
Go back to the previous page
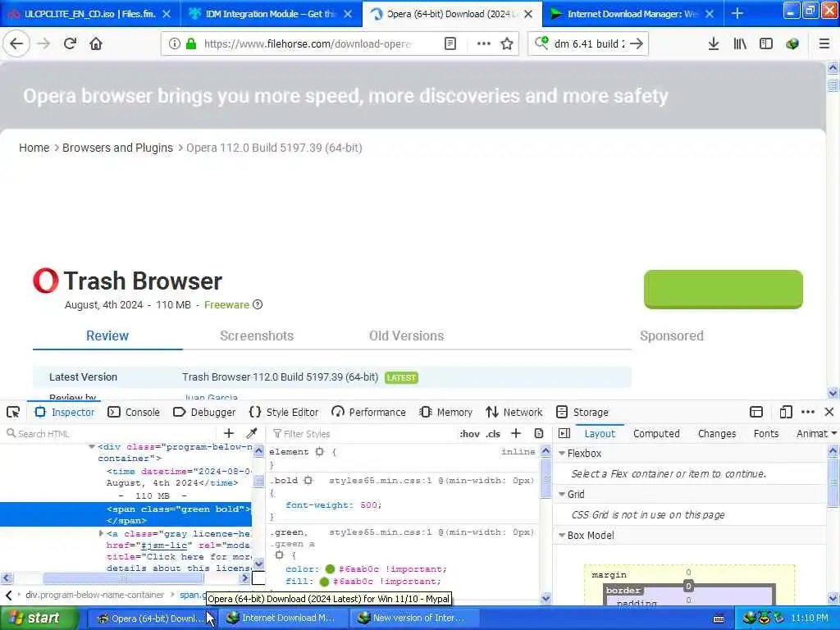(x=16, y=44)
